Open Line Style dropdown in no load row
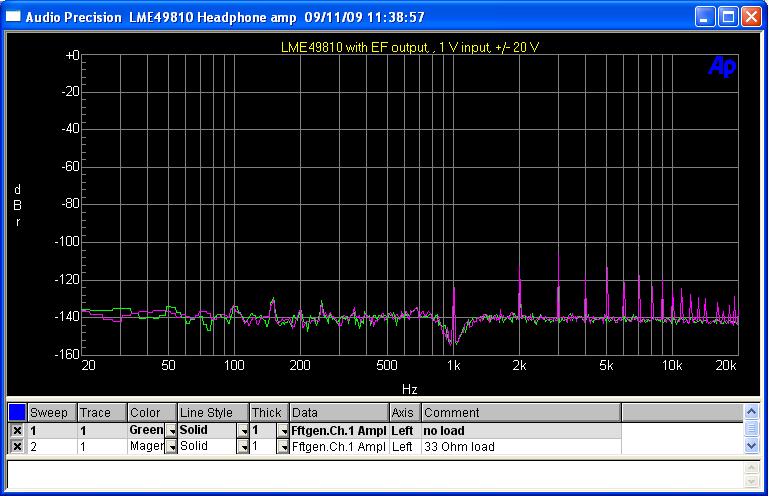Viewport: 769px width, 496px height. 243,431
